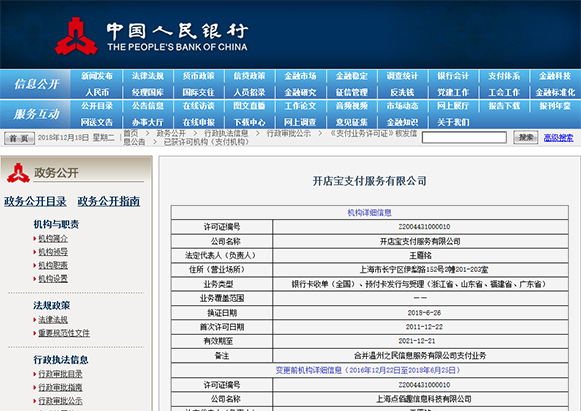Select the 2021-12-21 validity date cell

click(x=421, y=341)
